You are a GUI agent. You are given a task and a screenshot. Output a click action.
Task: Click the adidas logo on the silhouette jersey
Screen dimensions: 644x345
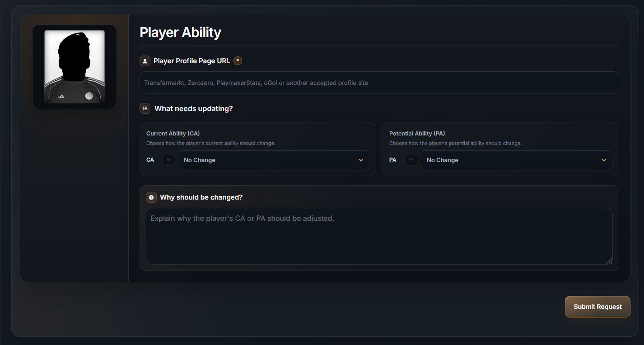(61, 96)
